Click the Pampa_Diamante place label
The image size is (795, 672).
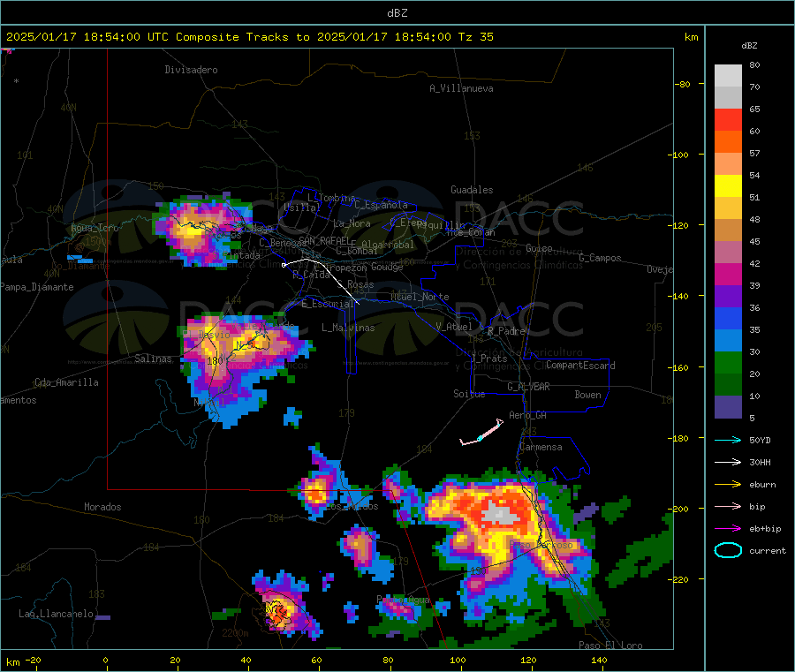(x=37, y=287)
